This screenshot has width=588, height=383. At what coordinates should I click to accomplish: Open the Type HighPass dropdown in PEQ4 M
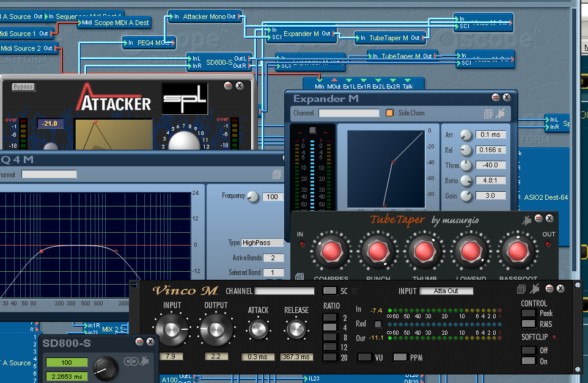(262, 243)
